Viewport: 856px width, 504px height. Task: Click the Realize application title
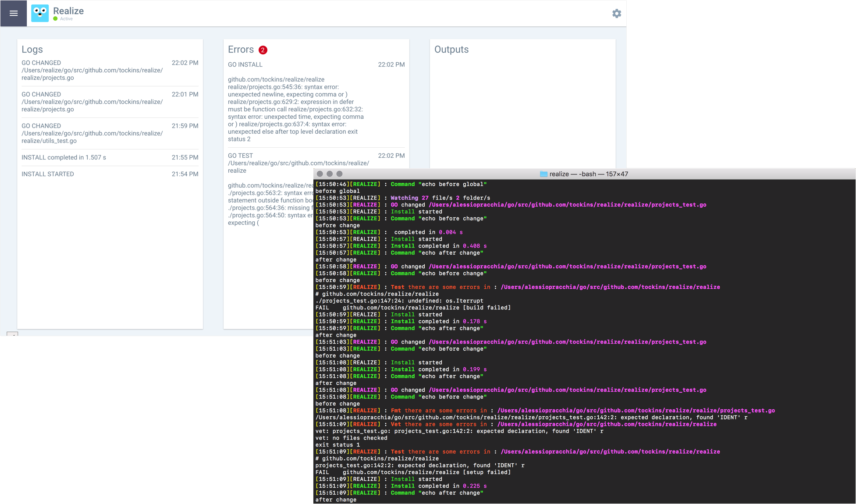[x=68, y=11]
